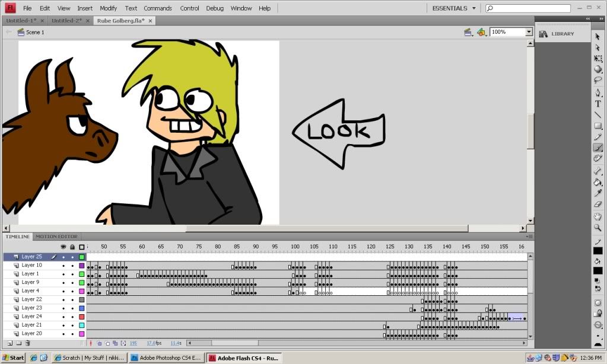
Task: Toggle visibility dot for Layer 10
Action: tap(63, 266)
